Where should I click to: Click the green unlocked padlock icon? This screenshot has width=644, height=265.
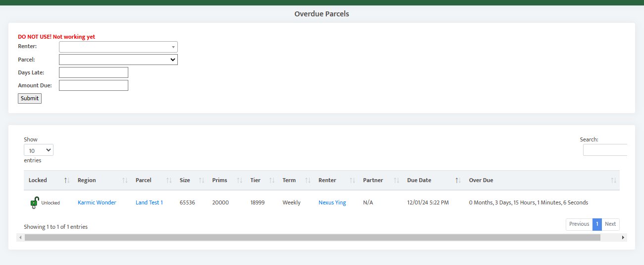(x=34, y=202)
